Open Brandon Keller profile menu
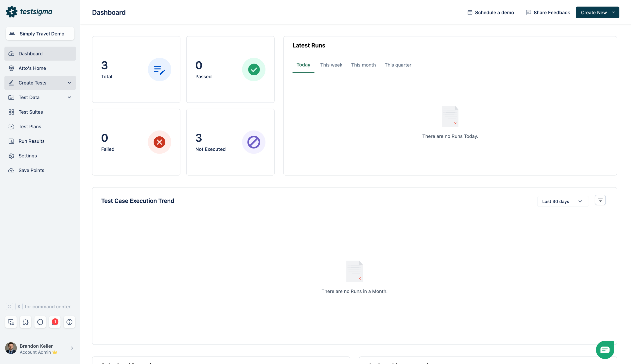631x364 pixels. (x=40, y=348)
